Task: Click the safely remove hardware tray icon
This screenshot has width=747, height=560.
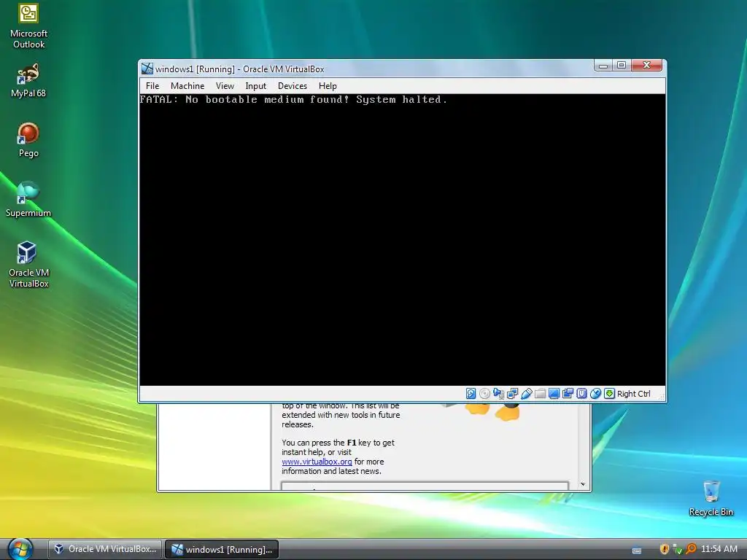Action: [x=678, y=549]
